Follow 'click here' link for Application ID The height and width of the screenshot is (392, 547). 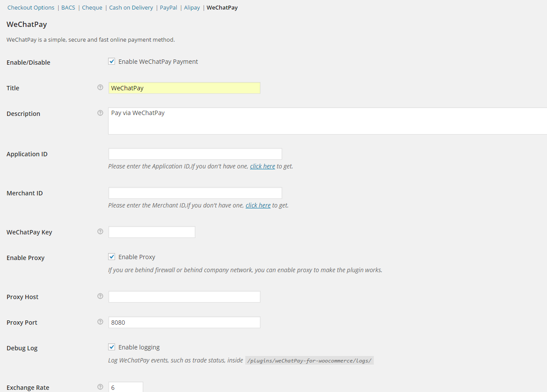(x=263, y=166)
